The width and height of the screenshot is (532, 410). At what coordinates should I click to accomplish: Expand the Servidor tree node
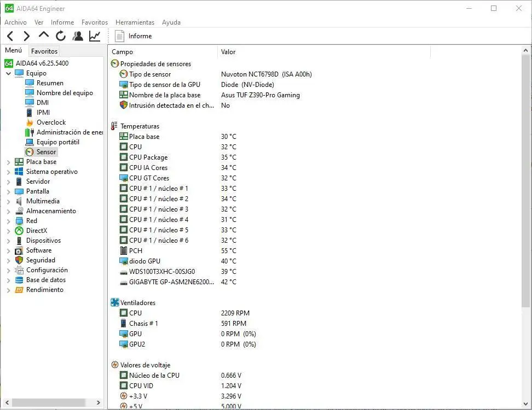click(8, 182)
